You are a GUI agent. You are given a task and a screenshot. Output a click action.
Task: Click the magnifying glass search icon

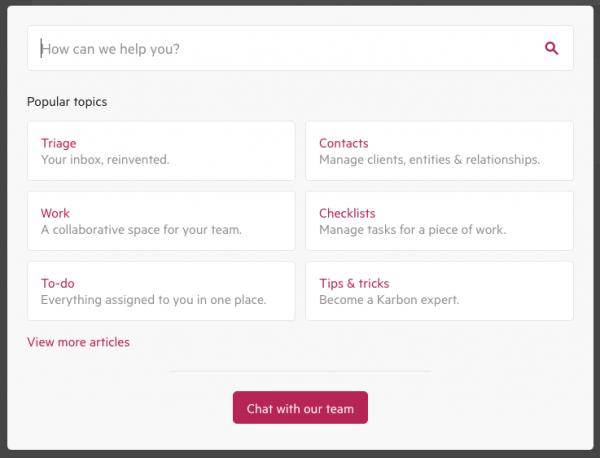551,48
